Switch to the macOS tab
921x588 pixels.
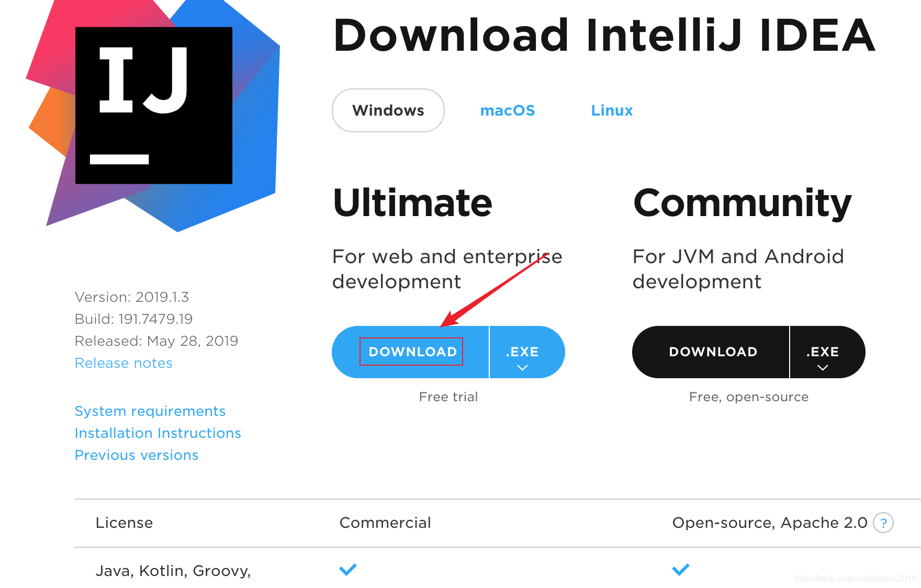click(x=508, y=110)
